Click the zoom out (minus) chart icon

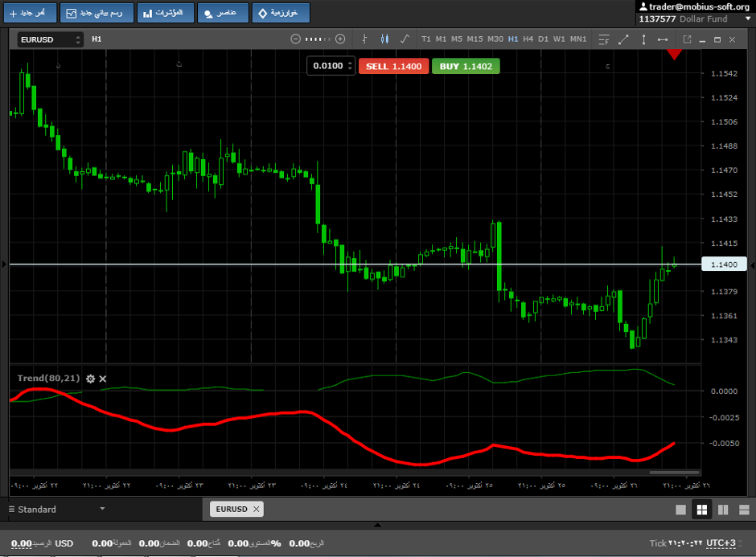[x=295, y=39]
